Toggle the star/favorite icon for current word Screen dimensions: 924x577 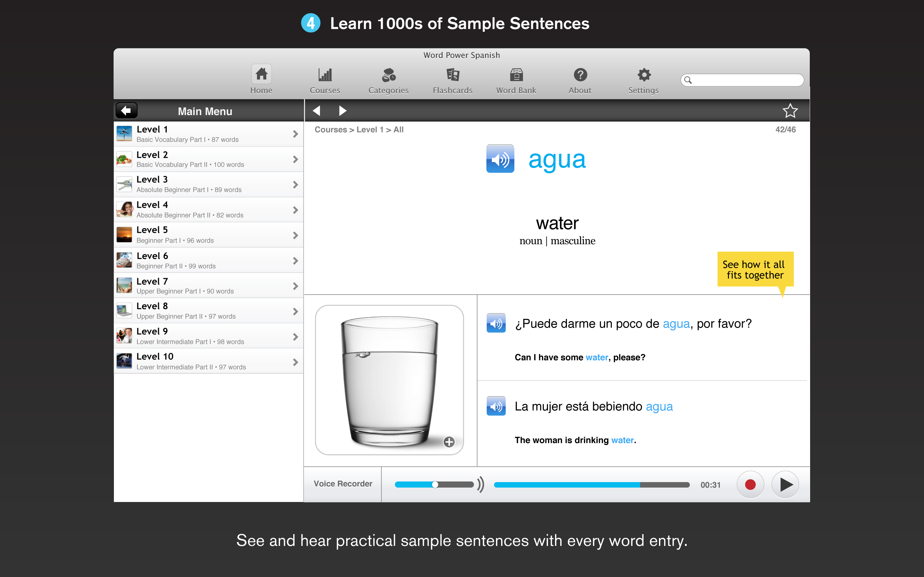(791, 111)
